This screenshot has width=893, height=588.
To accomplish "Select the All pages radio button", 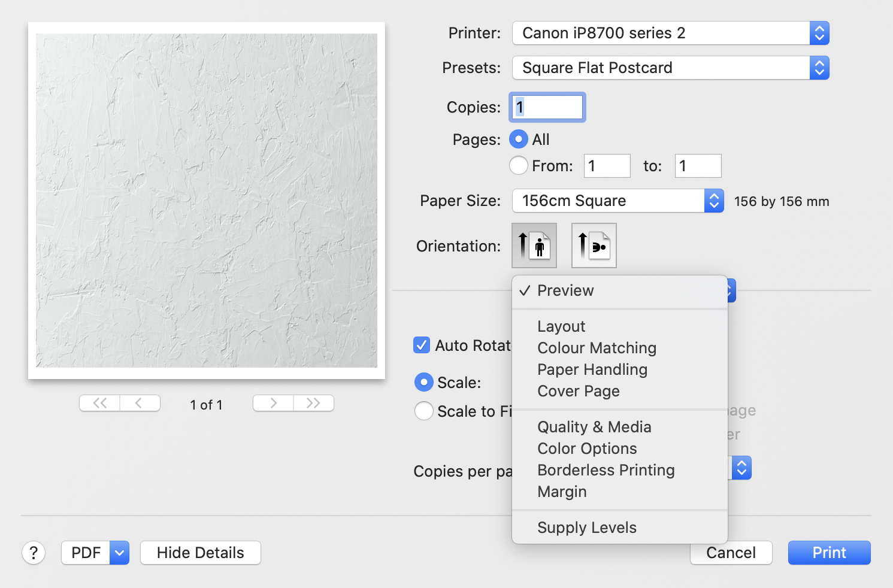I will (x=519, y=140).
